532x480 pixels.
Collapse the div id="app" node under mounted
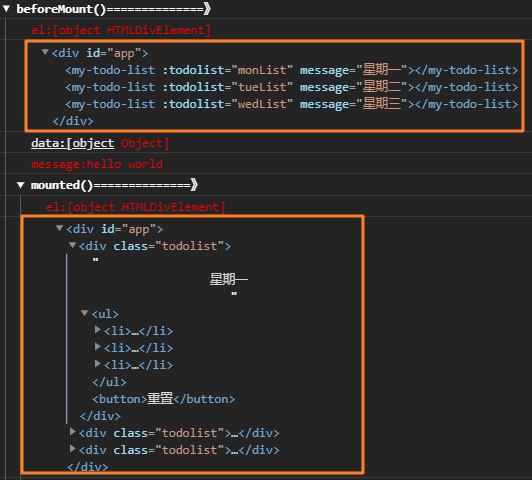click(59, 228)
